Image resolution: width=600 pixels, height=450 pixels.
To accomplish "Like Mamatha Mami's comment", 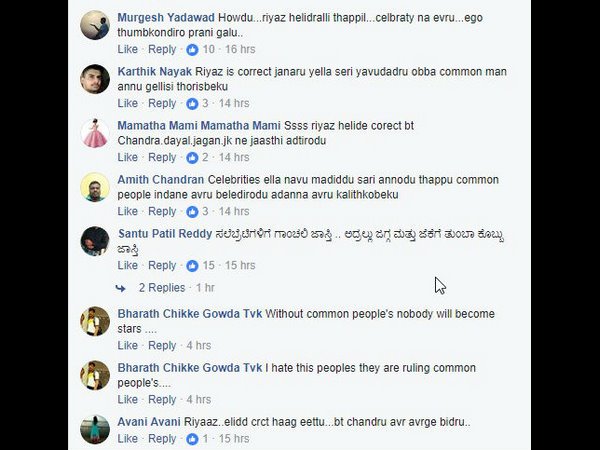I will pos(128,157).
